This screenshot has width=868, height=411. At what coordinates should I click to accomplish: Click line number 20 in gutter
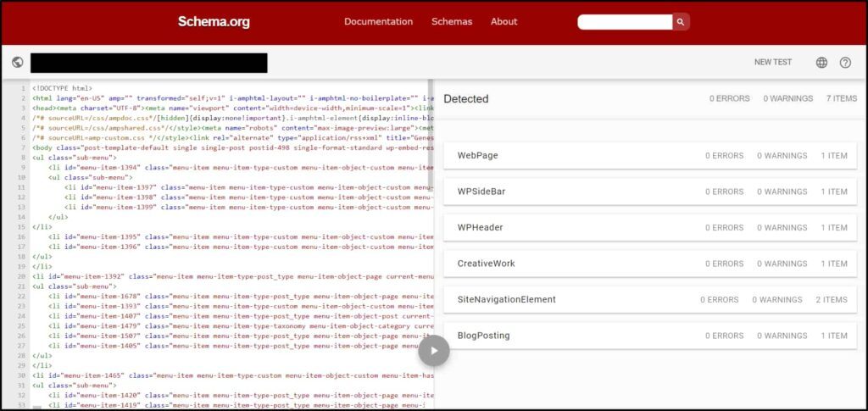(21, 276)
